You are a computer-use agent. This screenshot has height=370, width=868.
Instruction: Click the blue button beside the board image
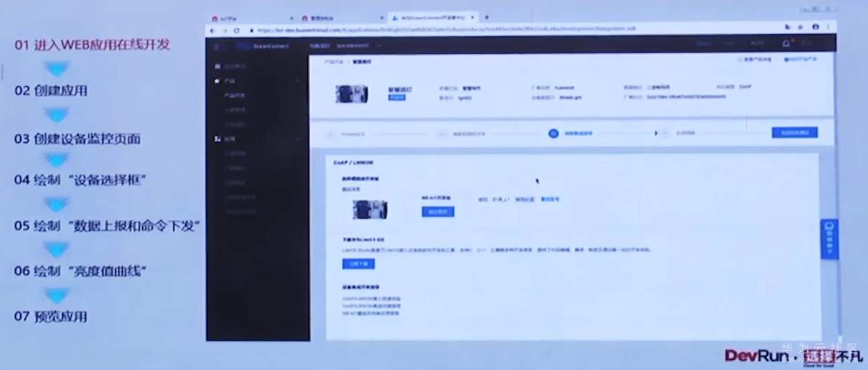click(x=437, y=212)
